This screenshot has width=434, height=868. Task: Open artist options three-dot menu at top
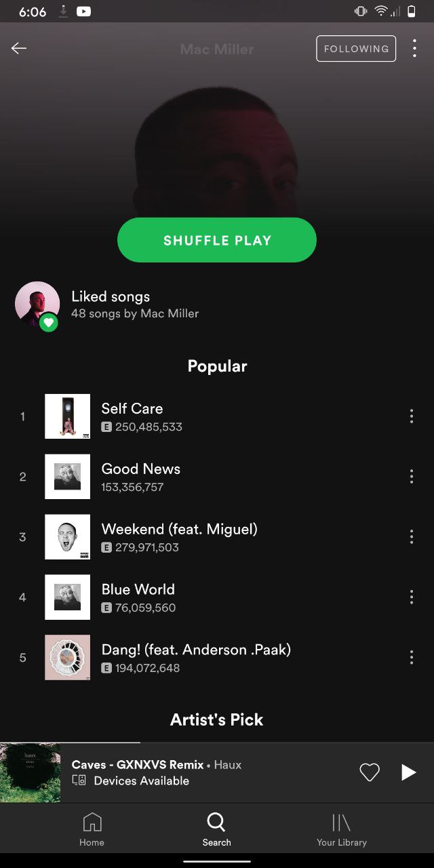414,48
